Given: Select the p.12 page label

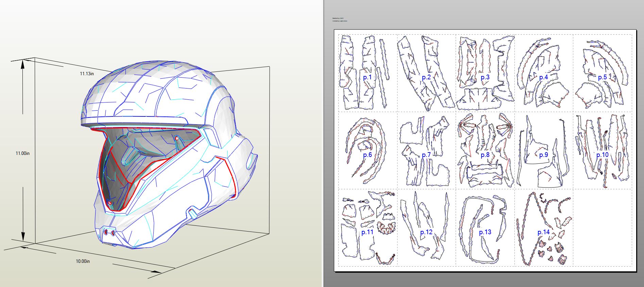Looking at the screenshot, I should tap(426, 232).
